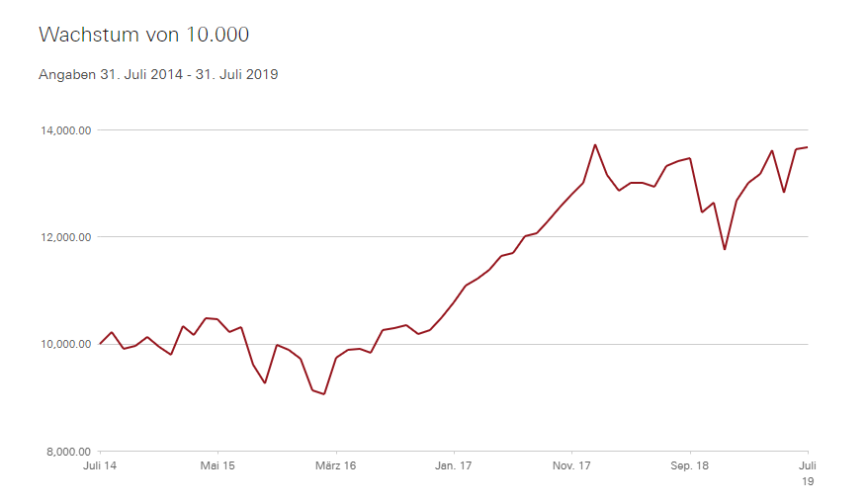Image resolution: width=868 pixels, height=504 pixels.
Task: Click the deep dip shortly after Sep. 18
Action: [x=725, y=249]
